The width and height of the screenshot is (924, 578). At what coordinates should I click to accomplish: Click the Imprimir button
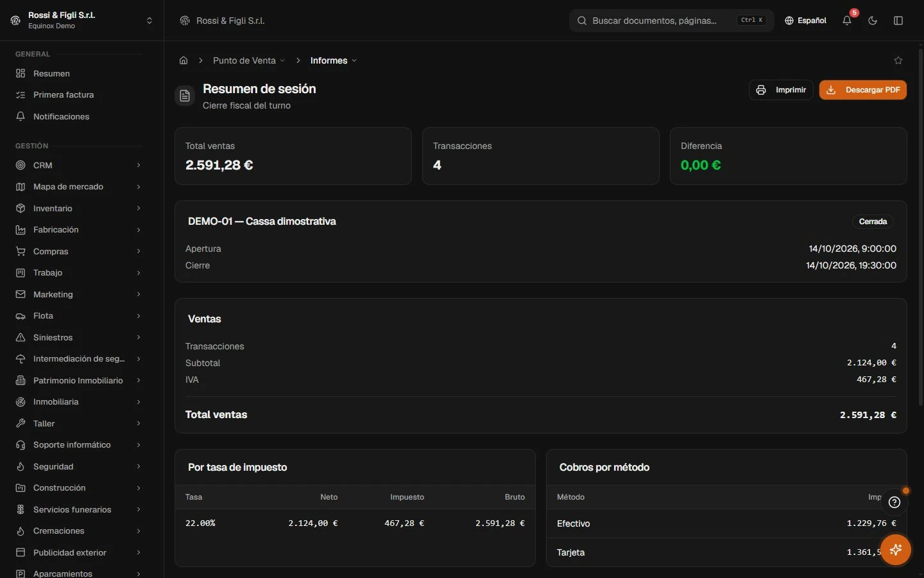pos(781,90)
